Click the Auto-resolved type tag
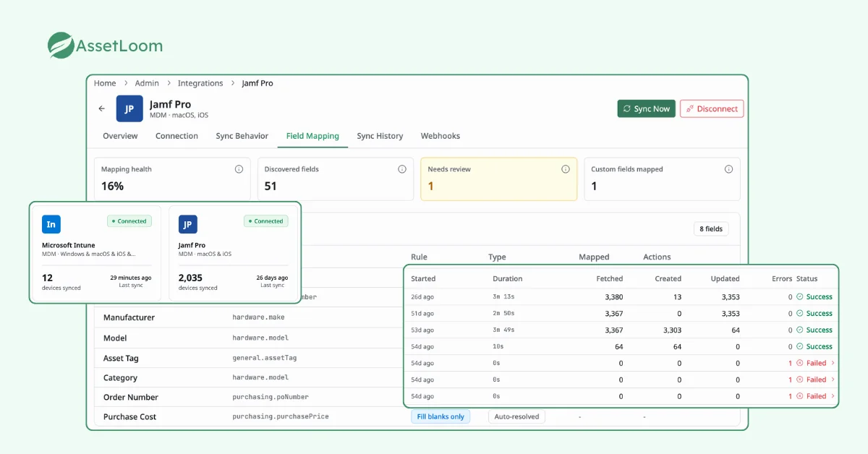868x454 pixels. [516, 417]
